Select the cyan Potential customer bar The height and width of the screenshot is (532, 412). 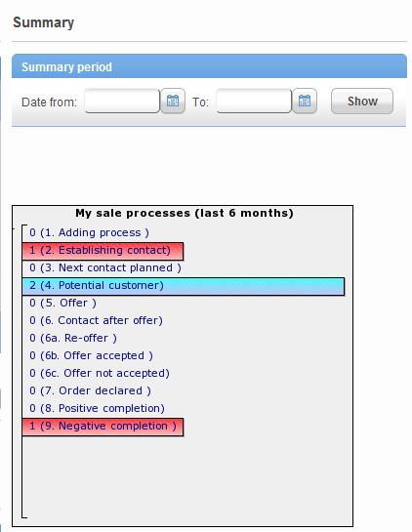pos(184,286)
